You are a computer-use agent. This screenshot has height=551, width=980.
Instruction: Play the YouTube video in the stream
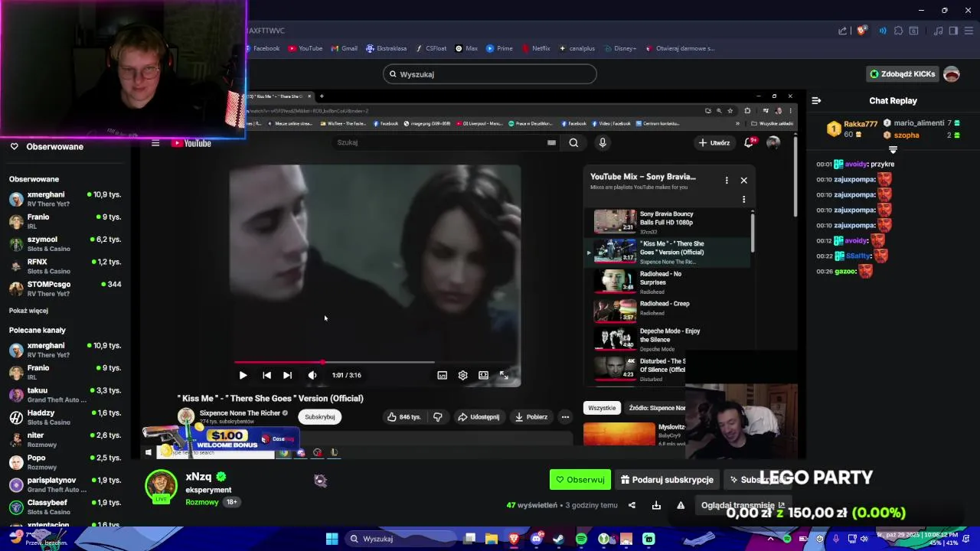pos(243,375)
